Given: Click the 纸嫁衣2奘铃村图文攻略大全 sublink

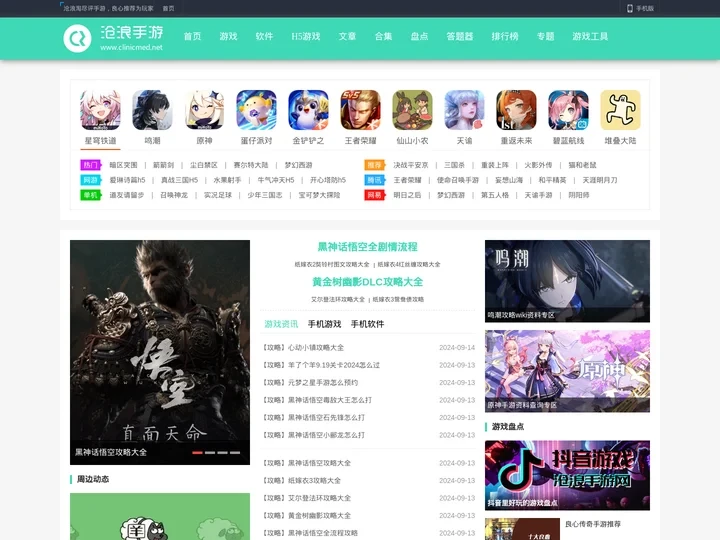Looking at the screenshot, I should [332, 264].
